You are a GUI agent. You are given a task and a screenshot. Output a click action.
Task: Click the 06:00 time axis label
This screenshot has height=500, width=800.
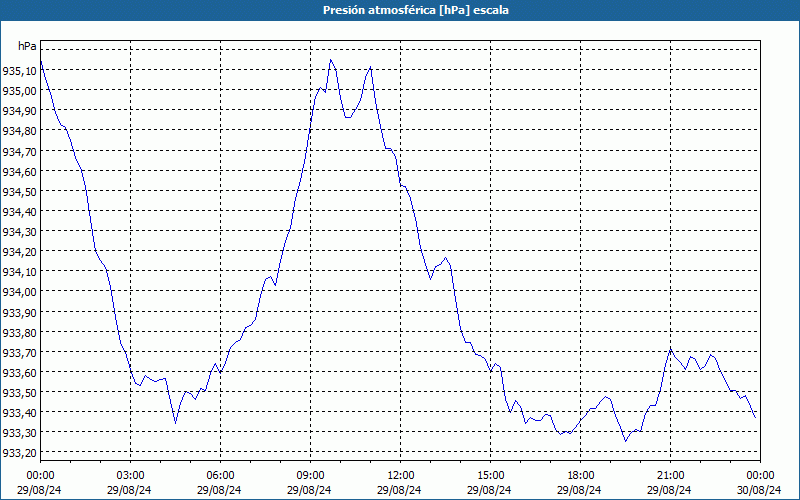[220, 476]
